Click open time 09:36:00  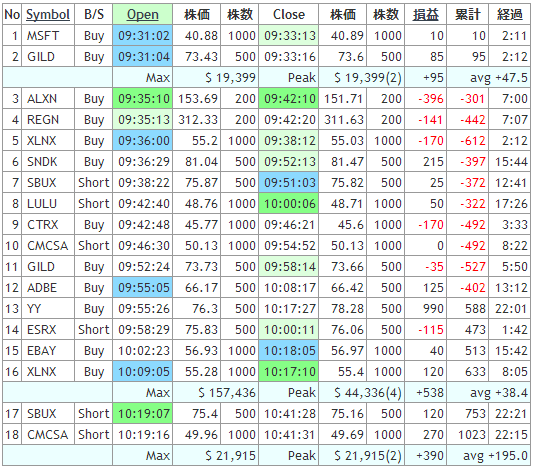pos(142,141)
